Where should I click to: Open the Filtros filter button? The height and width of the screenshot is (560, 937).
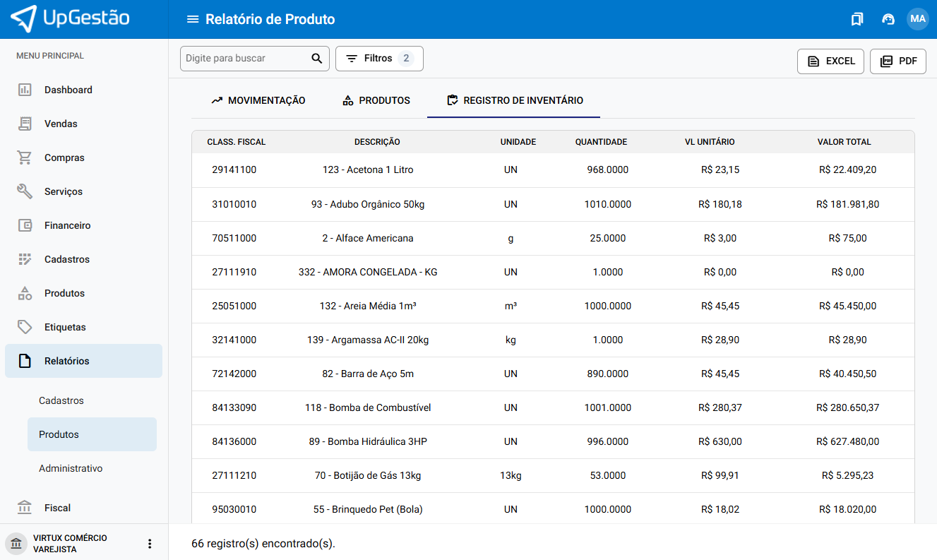click(378, 59)
